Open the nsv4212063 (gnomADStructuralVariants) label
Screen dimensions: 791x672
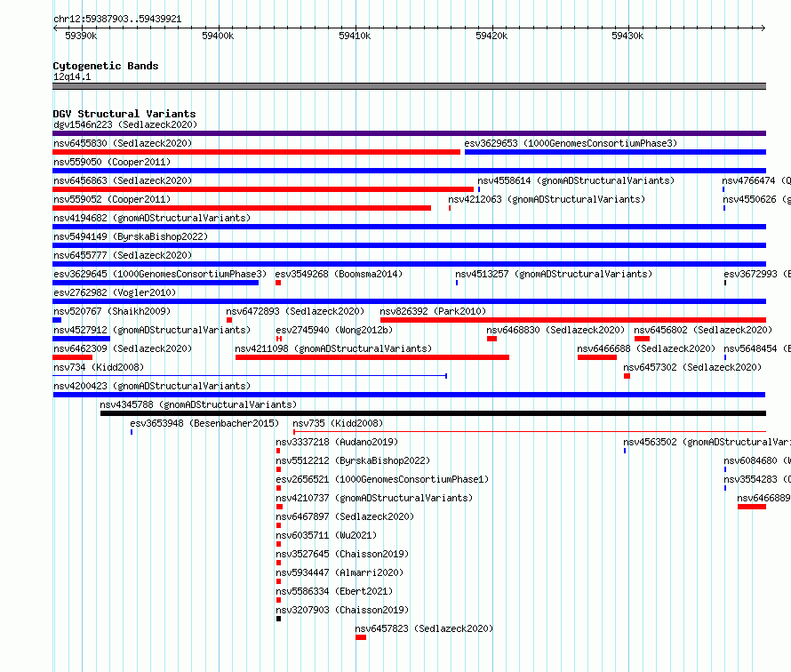tap(547, 199)
